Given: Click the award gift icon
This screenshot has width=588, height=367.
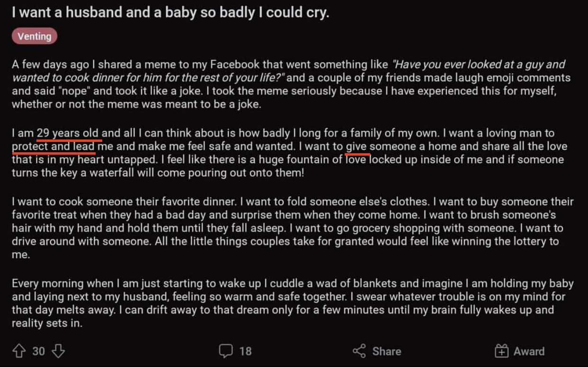Looking at the screenshot, I should click(501, 351).
